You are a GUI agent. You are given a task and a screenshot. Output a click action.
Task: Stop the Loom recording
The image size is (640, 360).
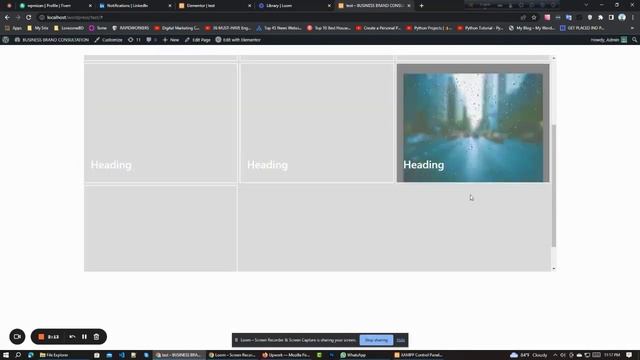41,337
